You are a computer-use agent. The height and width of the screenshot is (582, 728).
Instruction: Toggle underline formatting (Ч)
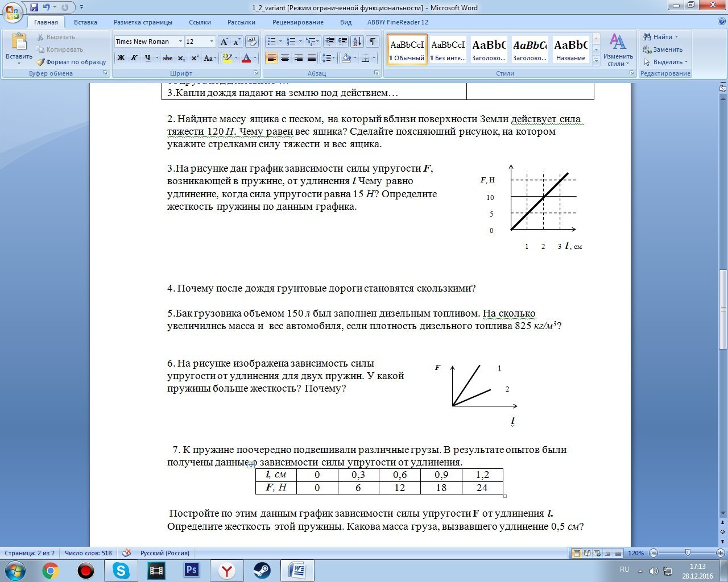tap(148, 58)
